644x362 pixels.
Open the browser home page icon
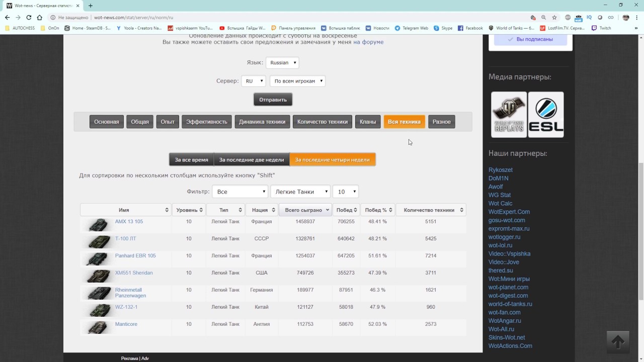point(40,17)
